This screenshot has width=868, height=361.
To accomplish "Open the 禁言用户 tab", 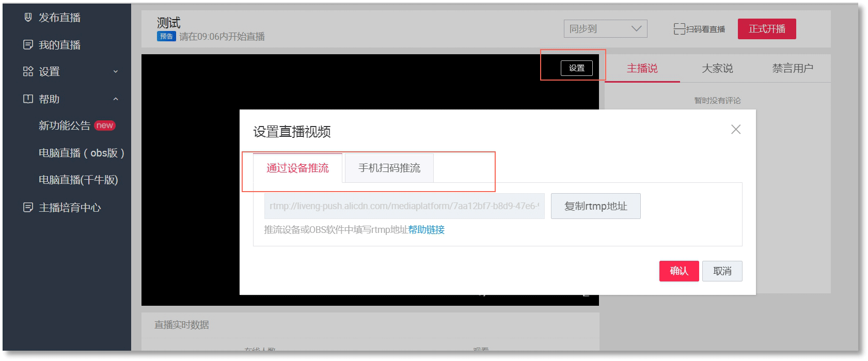I will (792, 69).
